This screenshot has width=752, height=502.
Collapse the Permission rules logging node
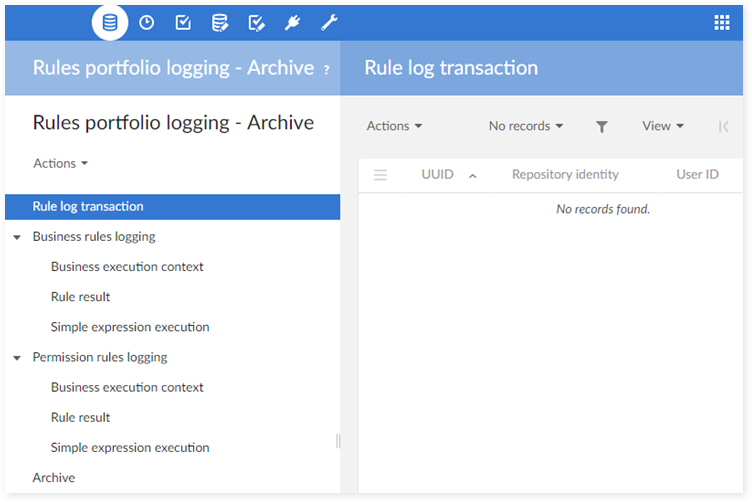17,358
